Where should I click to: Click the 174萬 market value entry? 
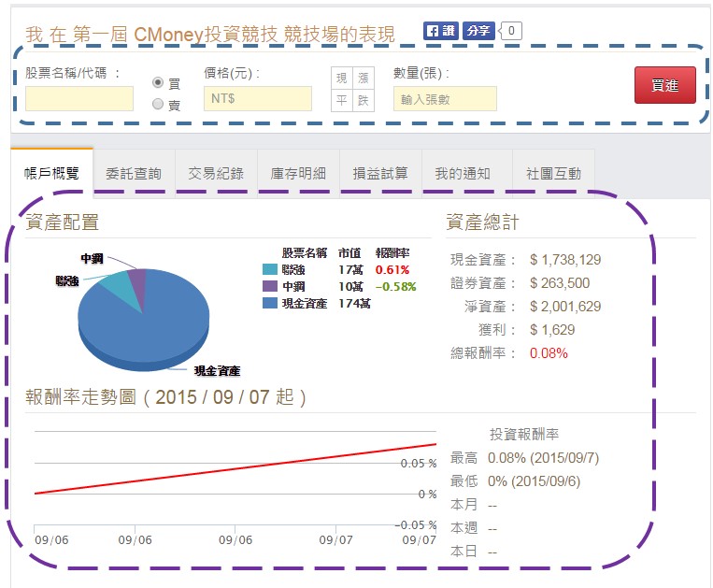(355, 303)
